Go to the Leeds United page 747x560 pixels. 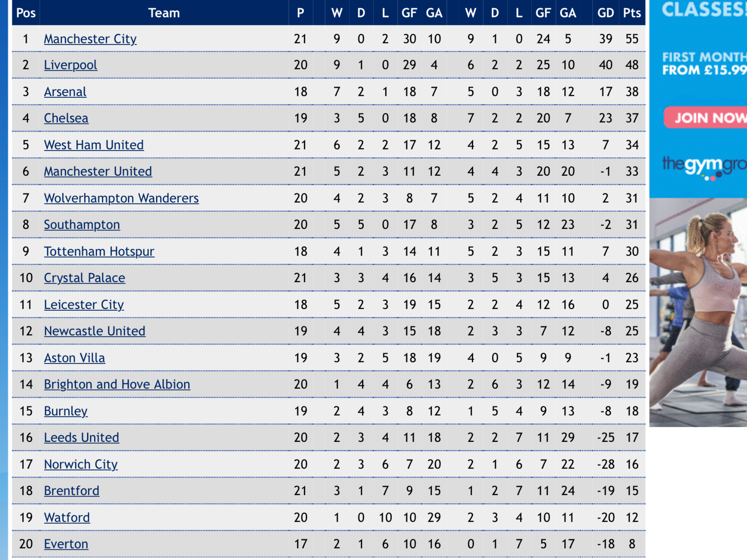81,437
